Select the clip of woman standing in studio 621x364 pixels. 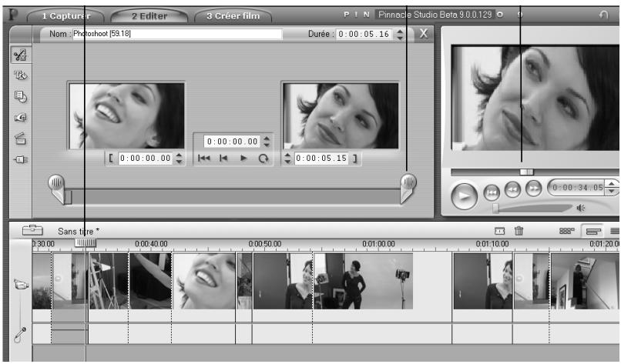pyautogui.click(x=363, y=281)
